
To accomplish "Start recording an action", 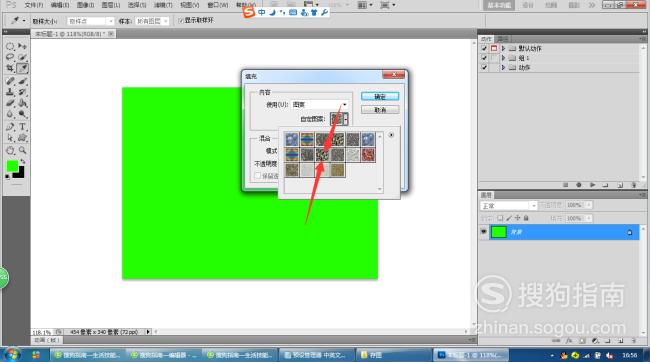I will pyautogui.click(x=579, y=185).
